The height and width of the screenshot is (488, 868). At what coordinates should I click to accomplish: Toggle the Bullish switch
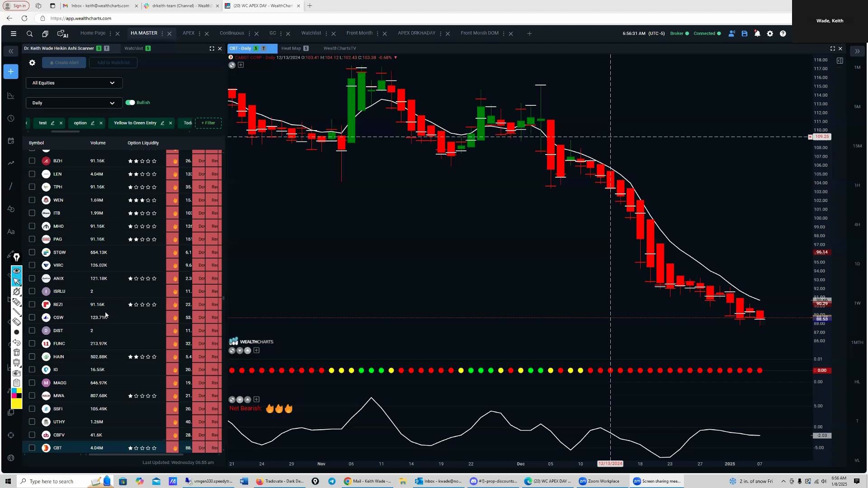coord(130,103)
